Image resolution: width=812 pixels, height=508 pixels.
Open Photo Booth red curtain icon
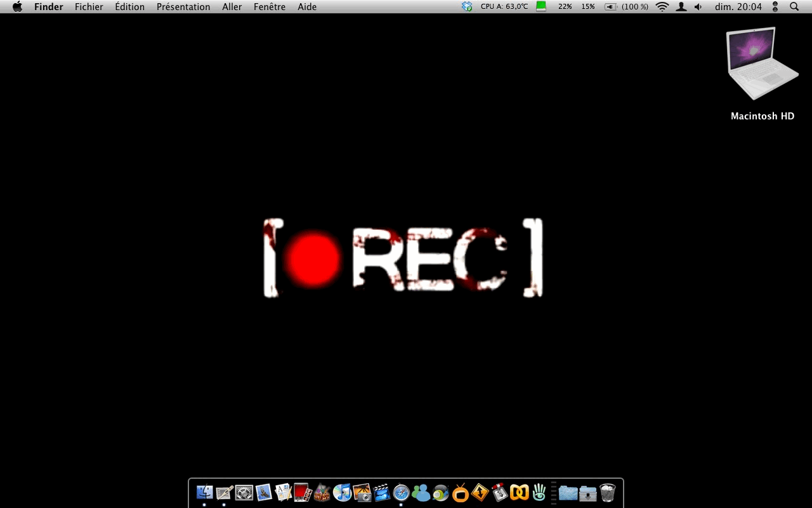(303, 492)
